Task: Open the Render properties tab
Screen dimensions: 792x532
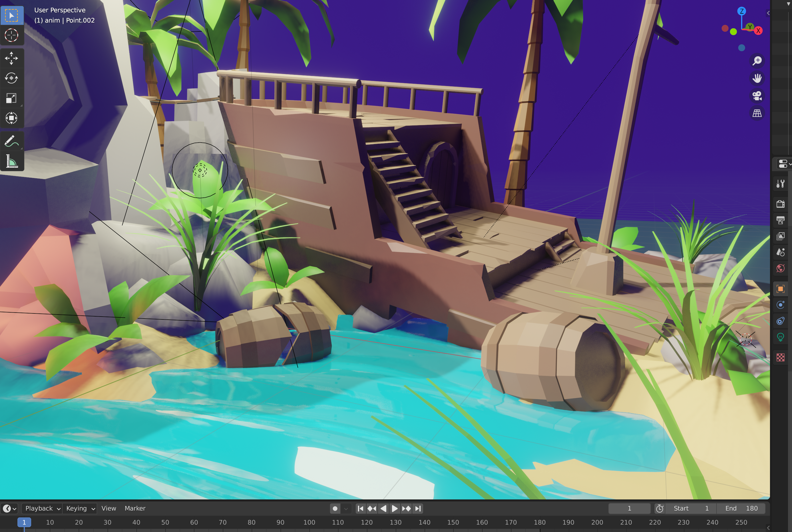Action: (781, 204)
